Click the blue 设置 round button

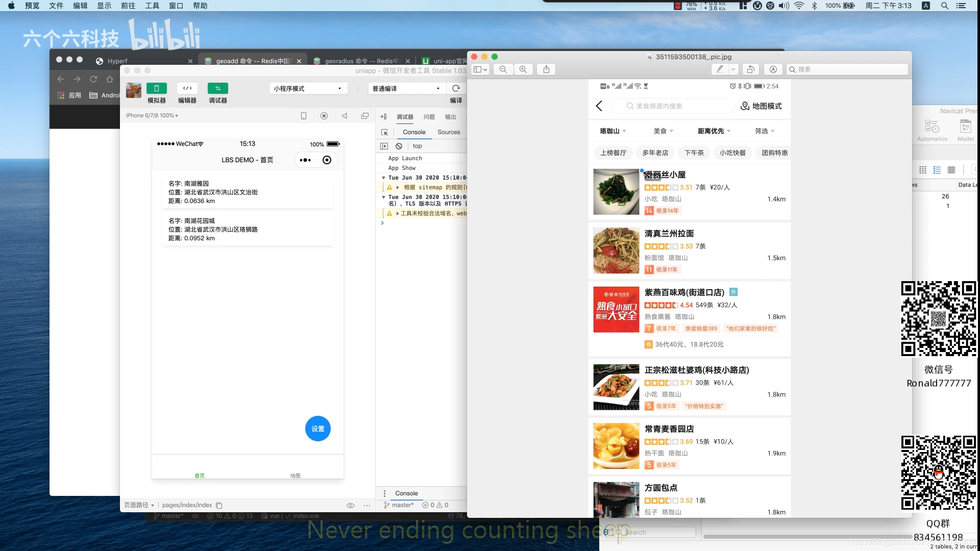coord(317,429)
